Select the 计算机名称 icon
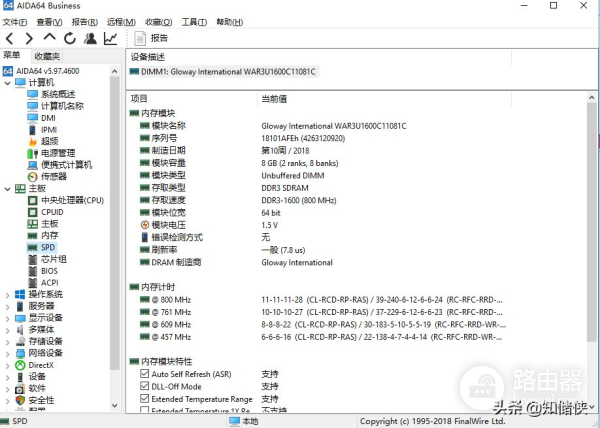This screenshot has height=428, width=600. coord(33,106)
